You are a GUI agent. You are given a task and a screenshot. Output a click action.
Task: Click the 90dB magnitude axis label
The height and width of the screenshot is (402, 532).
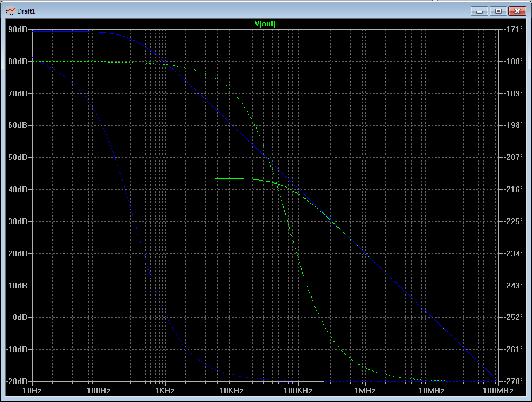(18, 29)
